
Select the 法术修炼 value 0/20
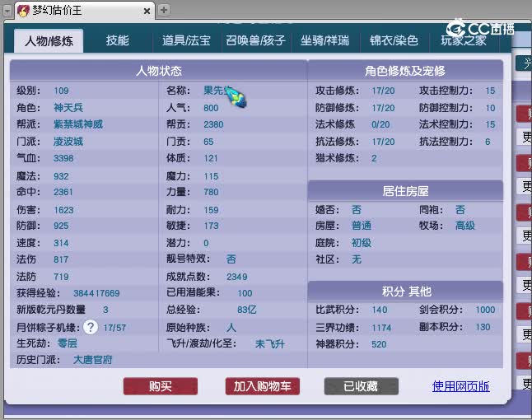[x=380, y=124]
